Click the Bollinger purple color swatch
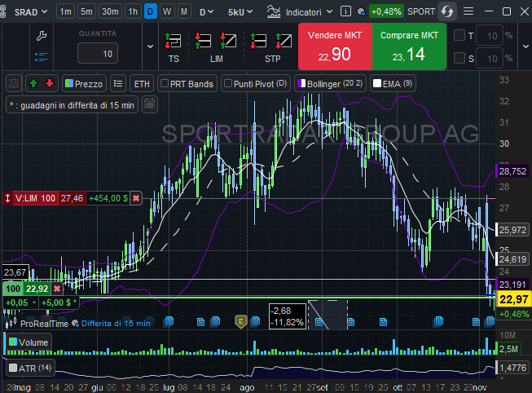 [301, 83]
